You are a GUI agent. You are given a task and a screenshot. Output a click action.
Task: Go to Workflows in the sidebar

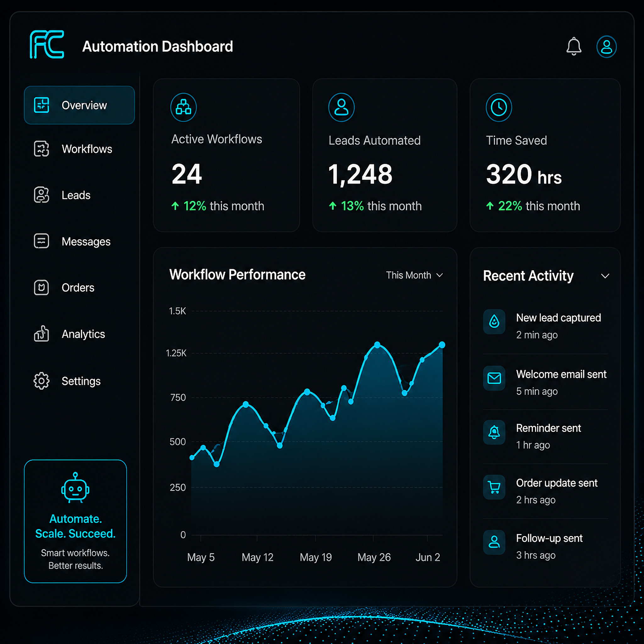[79, 149]
